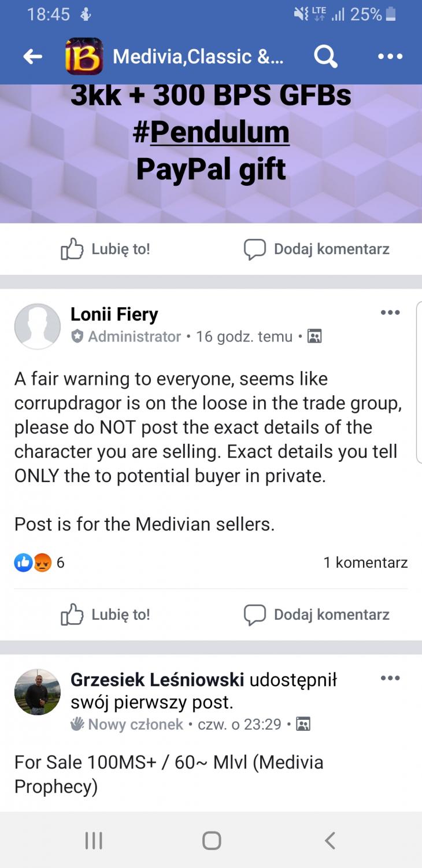The height and width of the screenshot is (868, 422).
Task: Open options menu on Lonii Fiery post
Action: 390,312
